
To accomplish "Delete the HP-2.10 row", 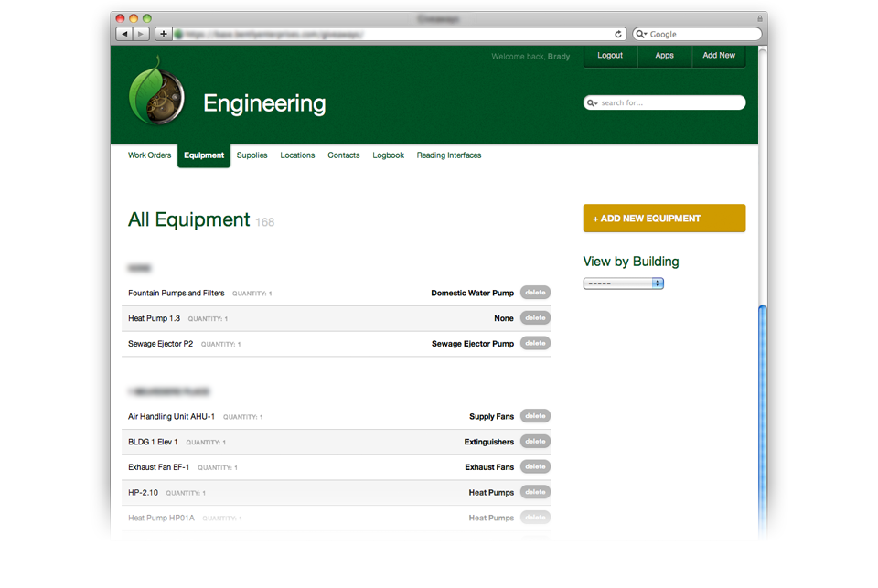I will pyautogui.click(x=535, y=492).
